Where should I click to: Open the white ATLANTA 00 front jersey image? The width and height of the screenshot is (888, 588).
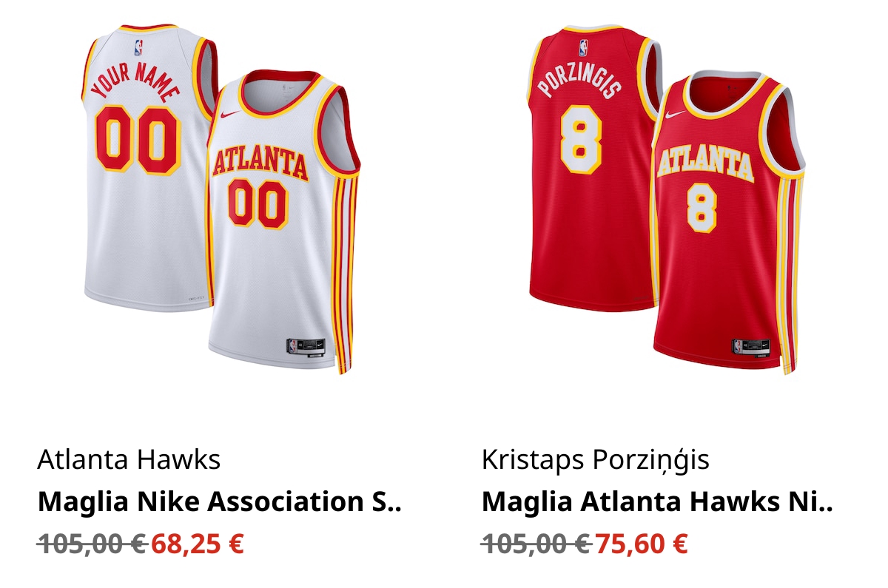285,222
